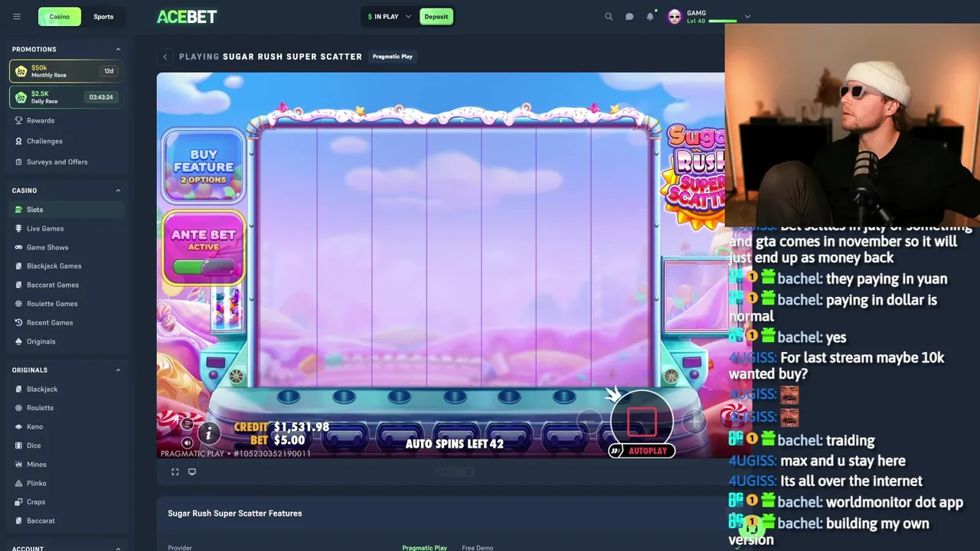Stop the auto spins

click(x=642, y=420)
